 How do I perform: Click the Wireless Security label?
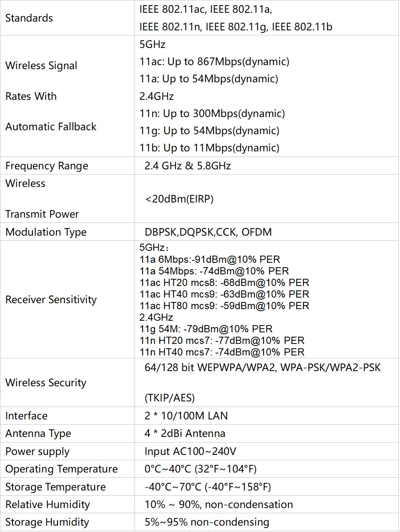pos(46,383)
